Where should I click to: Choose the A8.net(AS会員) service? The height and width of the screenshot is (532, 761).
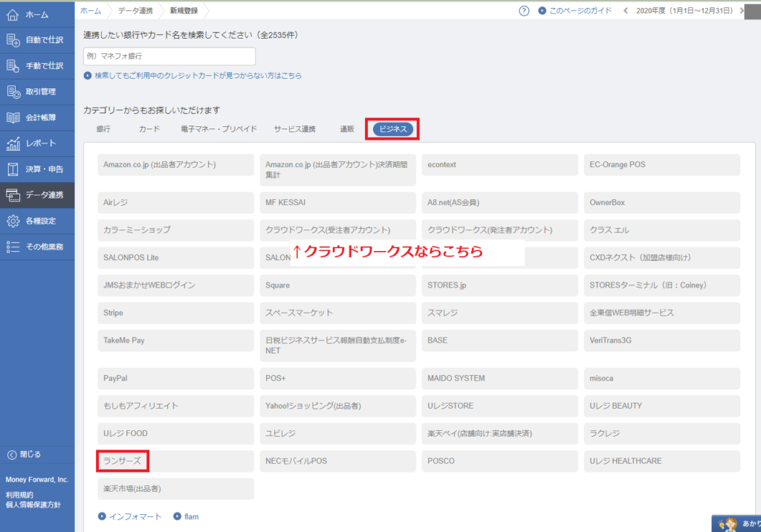click(500, 203)
